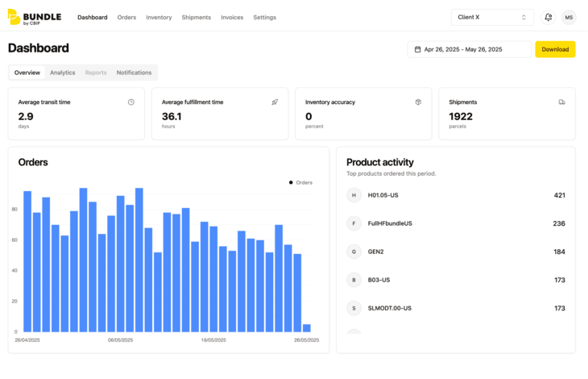Select the Overview tab

(27, 73)
